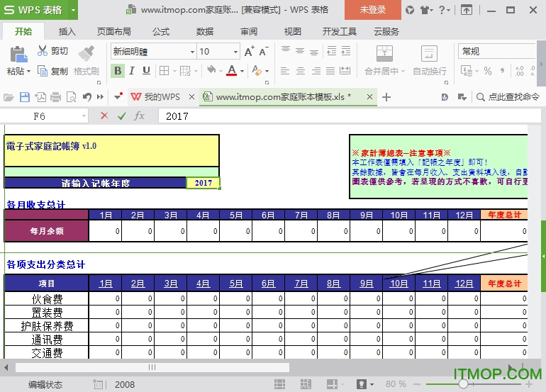Align text vertically to middle
Image resolution: width=546 pixels, height=392 pixels.
coord(300,51)
